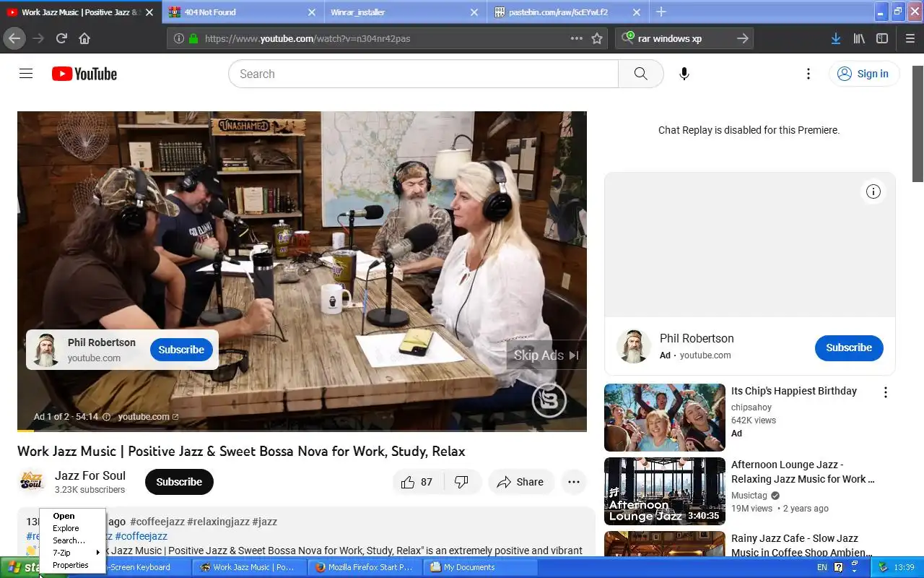Open the youtube.com link on the ad overlay

pyautogui.click(x=148, y=417)
